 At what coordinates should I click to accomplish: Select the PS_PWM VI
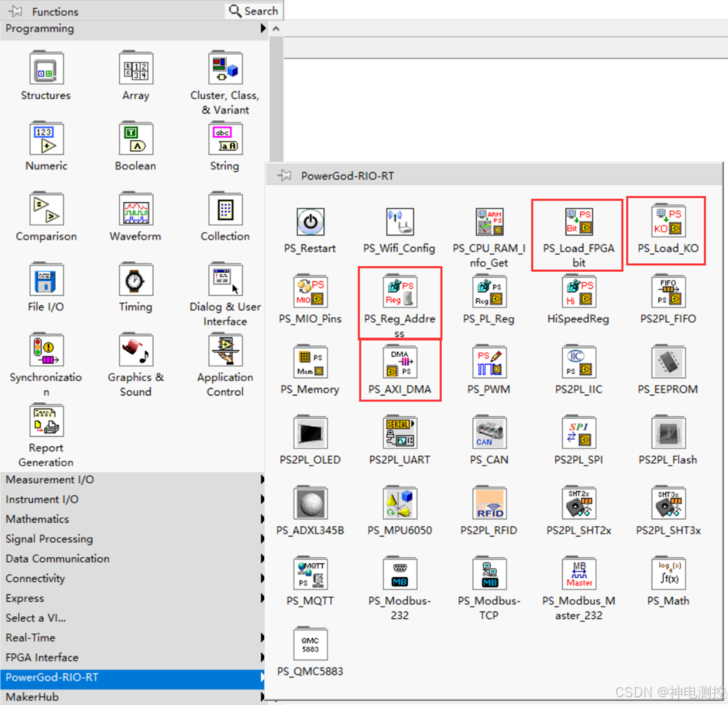point(489,361)
